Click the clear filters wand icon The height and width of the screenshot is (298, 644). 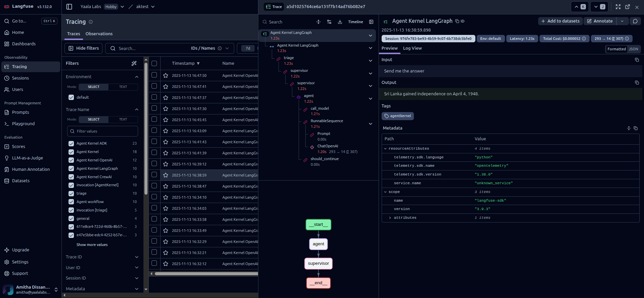(x=134, y=63)
